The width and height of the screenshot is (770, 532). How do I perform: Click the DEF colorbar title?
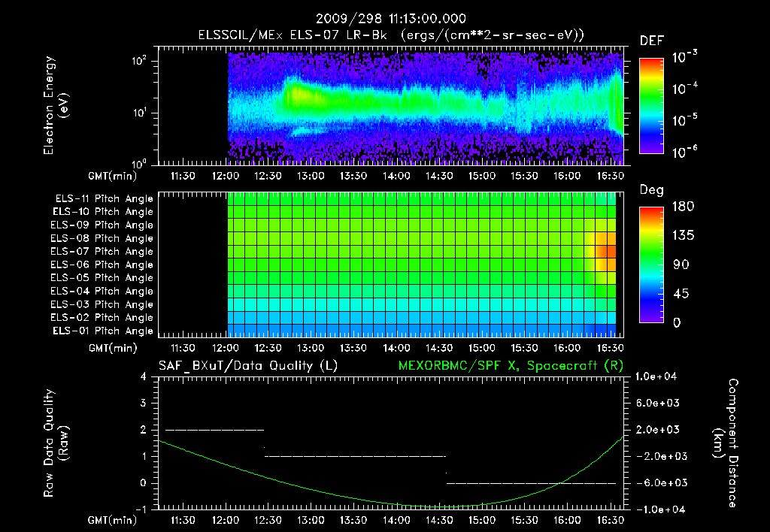[x=652, y=41]
